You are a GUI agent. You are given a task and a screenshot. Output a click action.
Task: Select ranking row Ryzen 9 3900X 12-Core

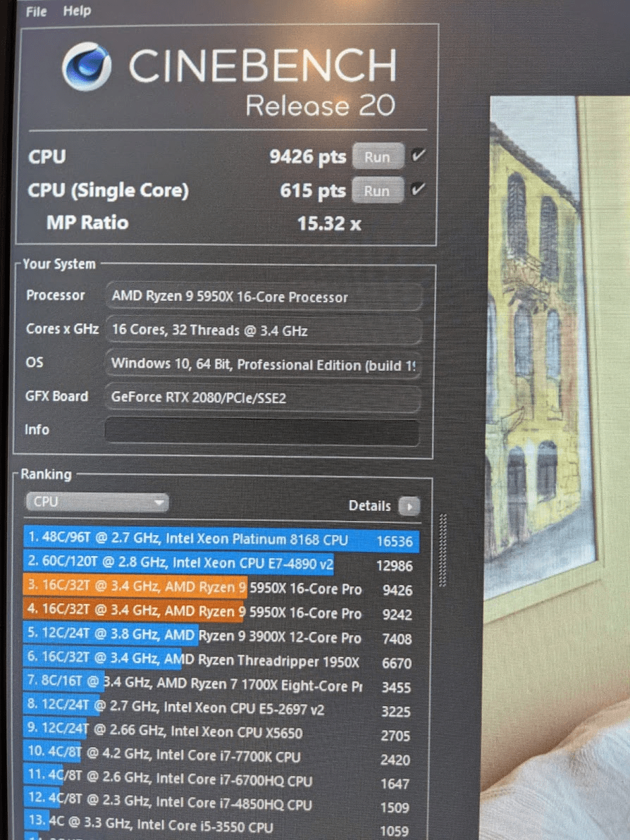pyautogui.click(x=221, y=636)
